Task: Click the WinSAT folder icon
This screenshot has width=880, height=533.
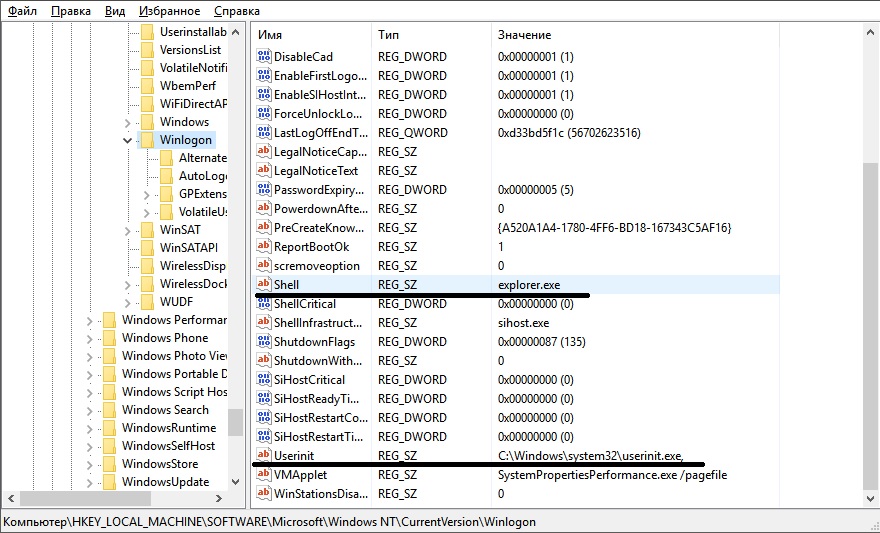Action: pos(148,229)
